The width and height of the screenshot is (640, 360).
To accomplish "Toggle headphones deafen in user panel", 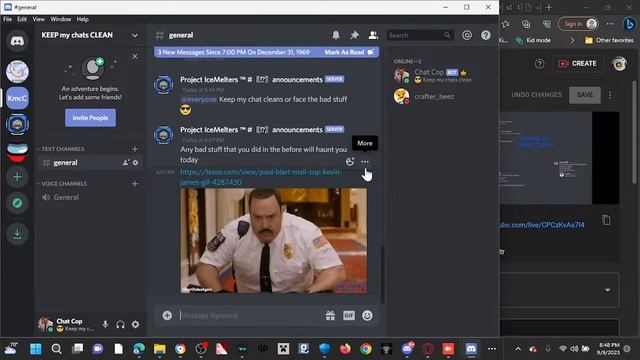I will pos(120,324).
